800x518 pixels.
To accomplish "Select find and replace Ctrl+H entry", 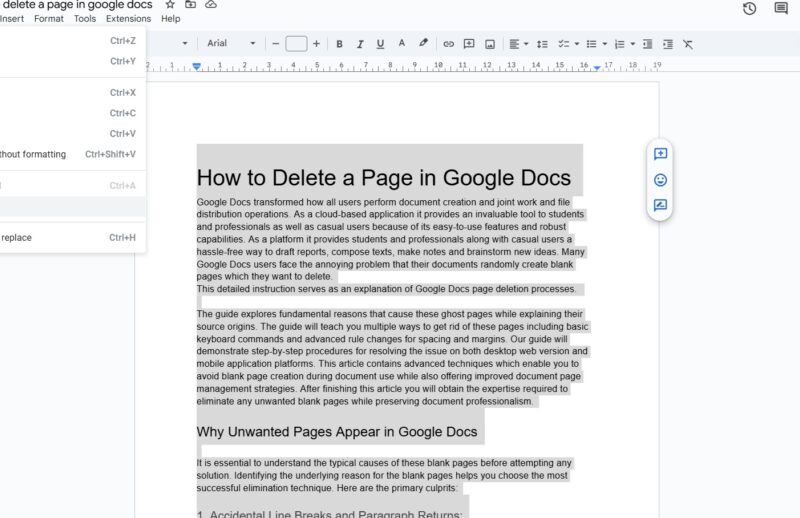I will (x=72, y=238).
